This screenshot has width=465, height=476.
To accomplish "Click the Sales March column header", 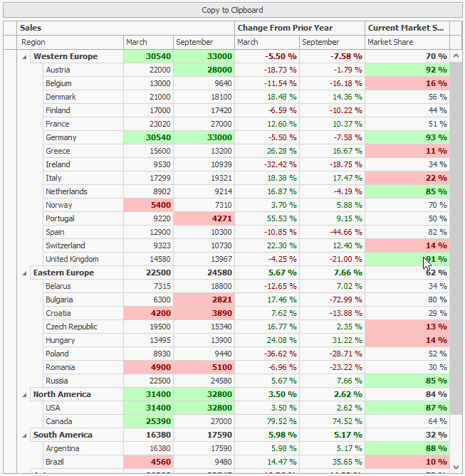I will [x=148, y=42].
